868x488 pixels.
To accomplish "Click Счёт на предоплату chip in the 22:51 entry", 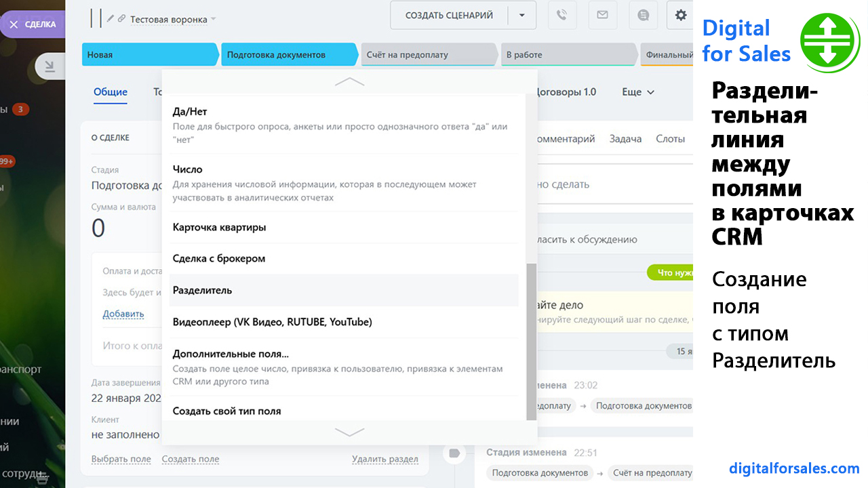I will coord(650,472).
